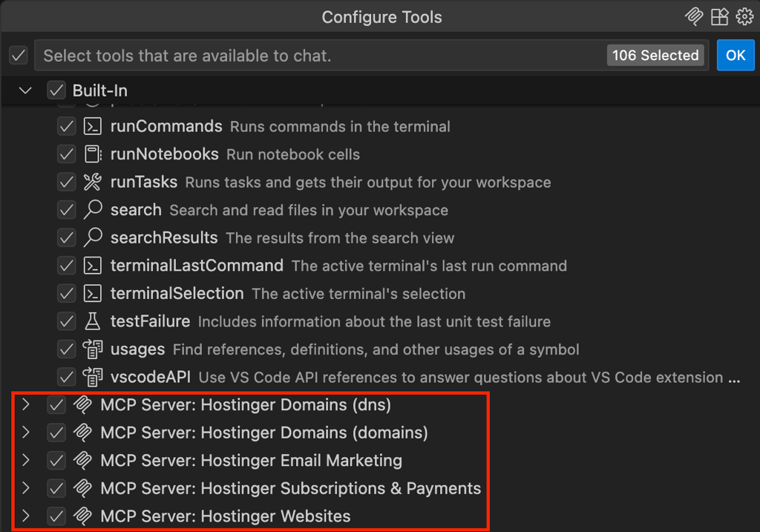
Task: Select the runTasks tool label
Action: pyautogui.click(x=144, y=183)
